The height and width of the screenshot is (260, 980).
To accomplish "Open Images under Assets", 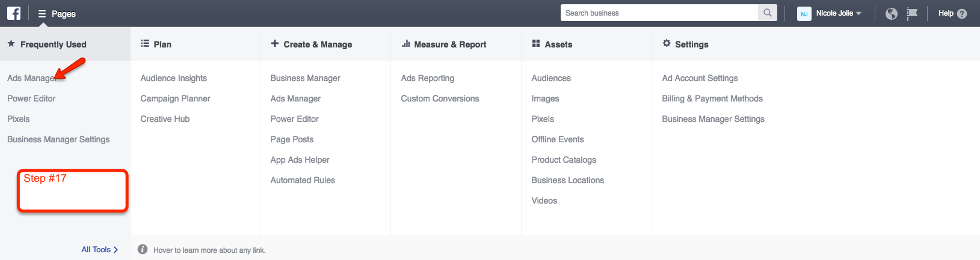I will 546,98.
